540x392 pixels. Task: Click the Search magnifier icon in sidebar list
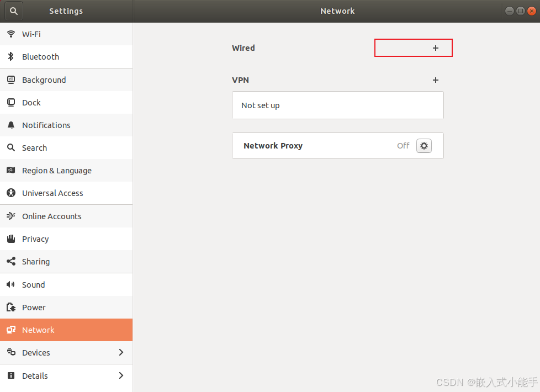pos(11,148)
